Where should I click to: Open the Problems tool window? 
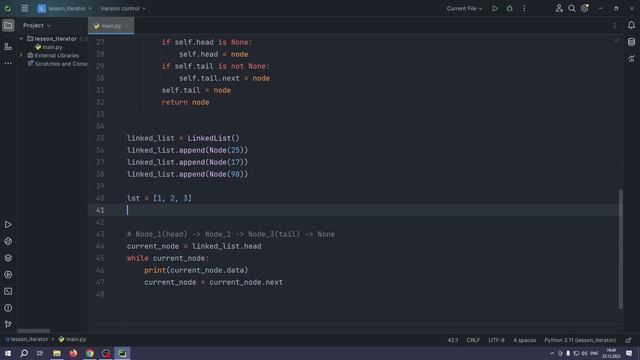tap(8, 308)
